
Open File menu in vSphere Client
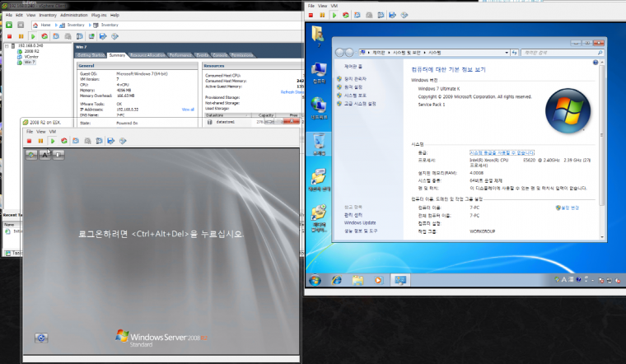pyautogui.click(x=9, y=15)
